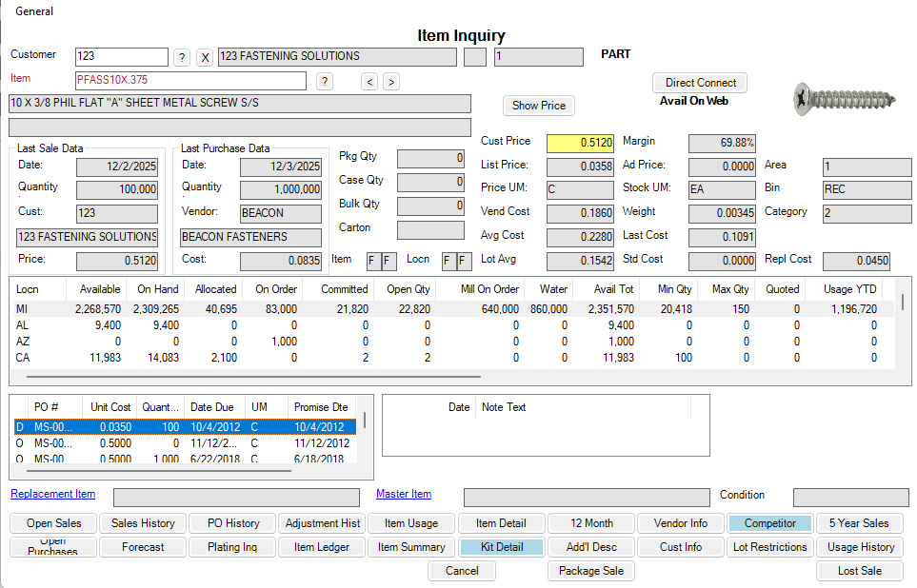Image resolution: width=917 pixels, height=588 pixels.
Task: Click the highlighted Competitor button
Action: (x=770, y=523)
